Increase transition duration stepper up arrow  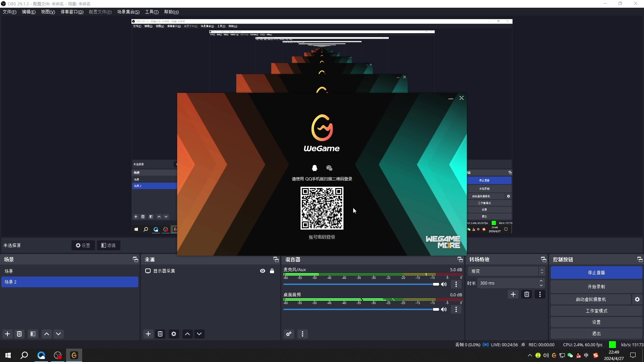coord(541,281)
